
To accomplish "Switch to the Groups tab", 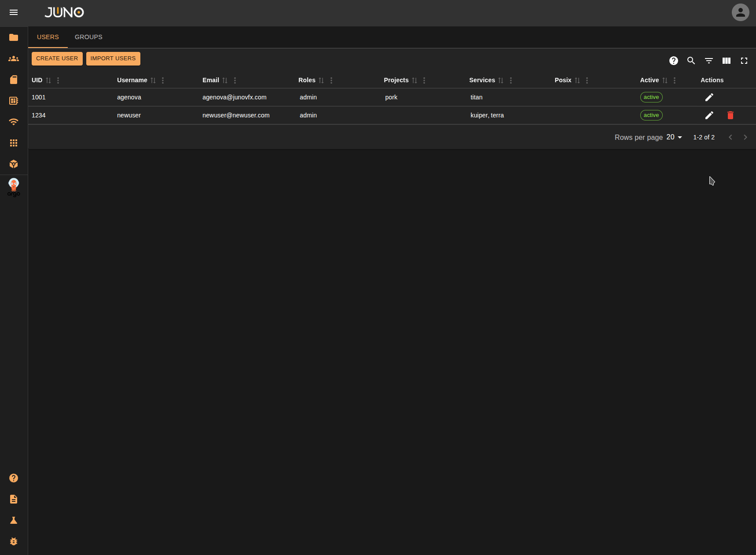I will pyautogui.click(x=88, y=37).
